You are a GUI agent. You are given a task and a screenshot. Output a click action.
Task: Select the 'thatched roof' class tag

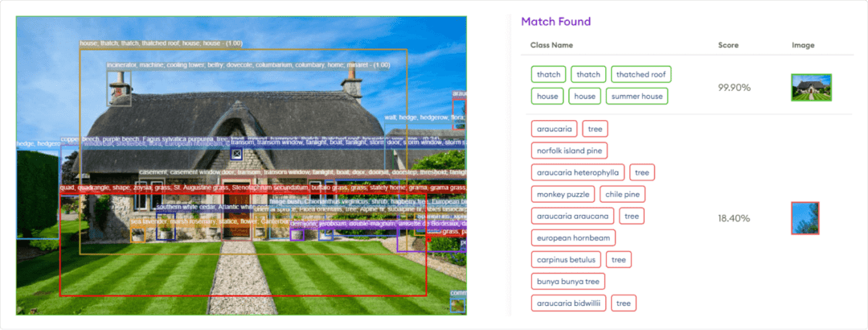point(641,75)
